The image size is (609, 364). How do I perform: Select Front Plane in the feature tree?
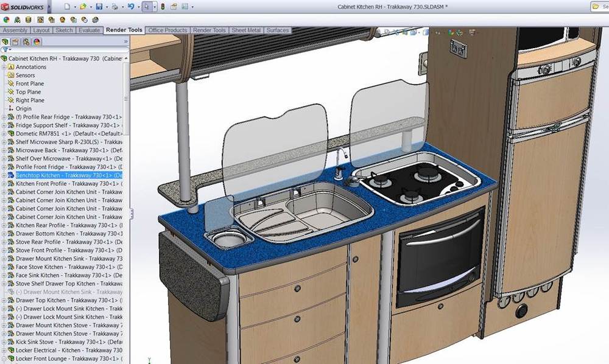pos(29,83)
